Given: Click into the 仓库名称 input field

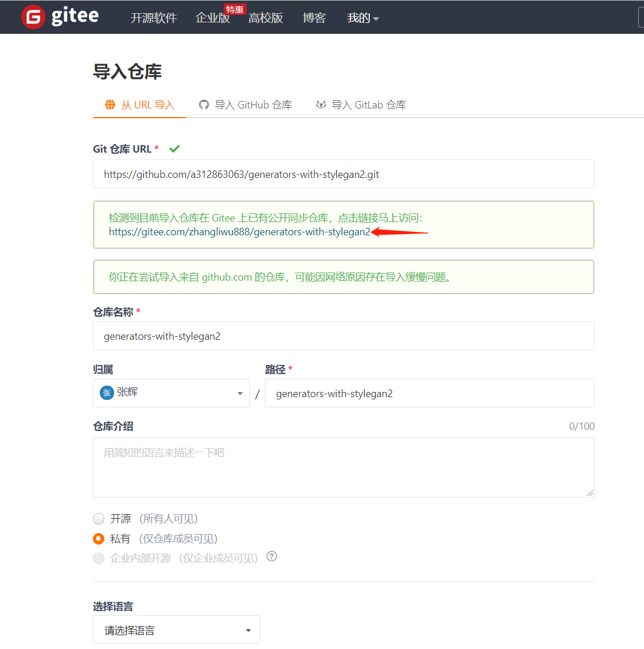Looking at the screenshot, I should click(x=344, y=336).
